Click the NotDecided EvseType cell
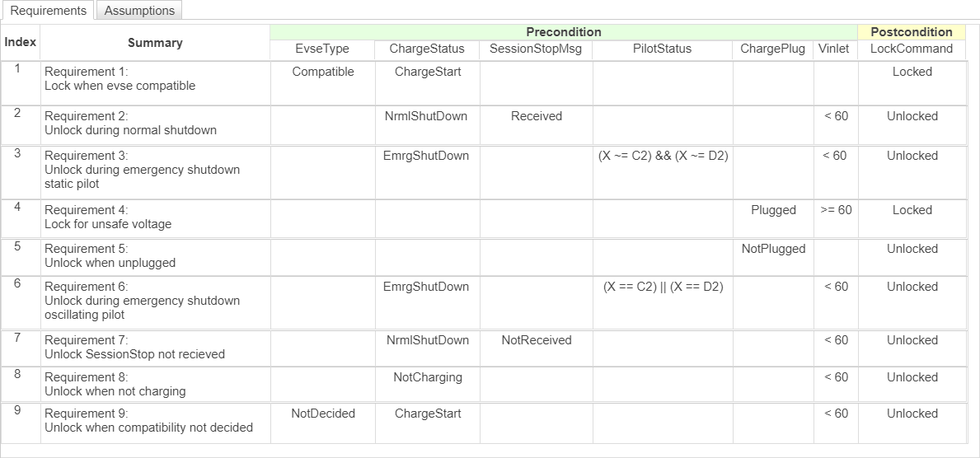The height and width of the screenshot is (458, 980). [323, 414]
